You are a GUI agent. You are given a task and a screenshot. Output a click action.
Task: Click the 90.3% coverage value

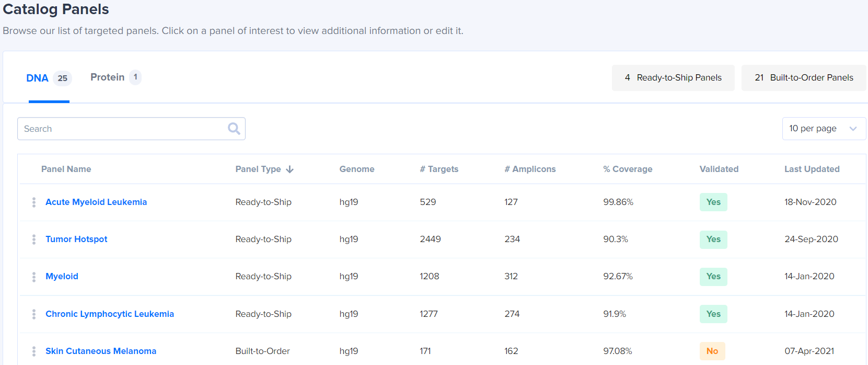(x=616, y=239)
